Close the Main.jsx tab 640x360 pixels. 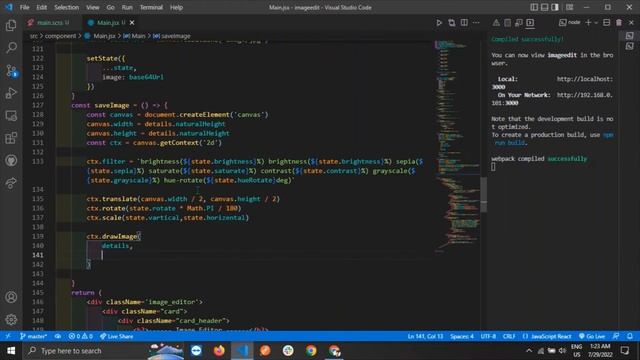pos(132,23)
